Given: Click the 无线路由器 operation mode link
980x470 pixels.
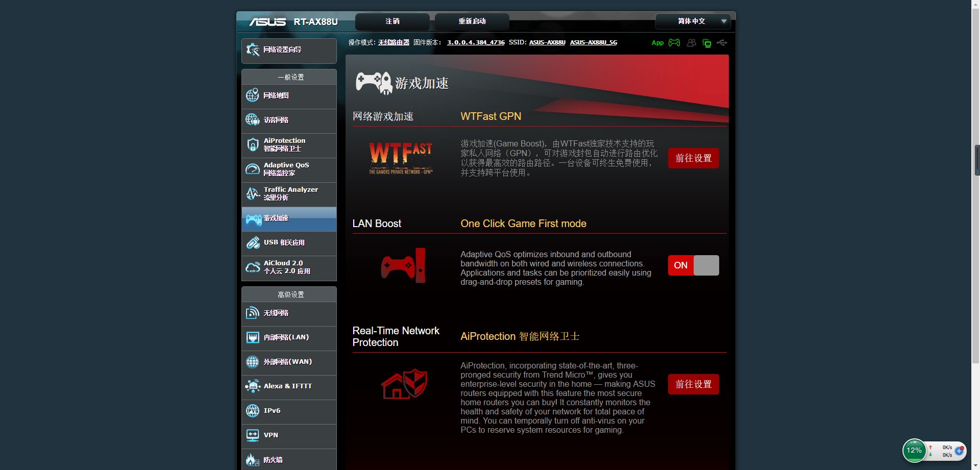Looking at the screenshot, I should [x=394, y=42].
